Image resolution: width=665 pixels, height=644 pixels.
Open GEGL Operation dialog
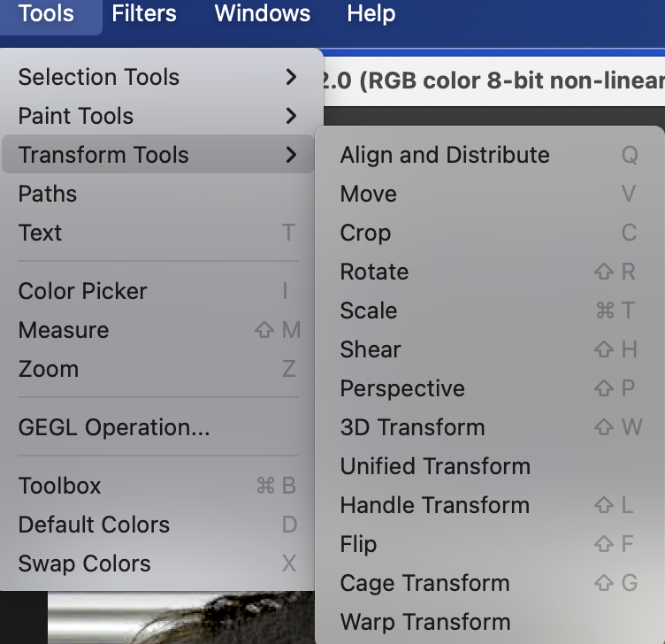tap(114, 427)
